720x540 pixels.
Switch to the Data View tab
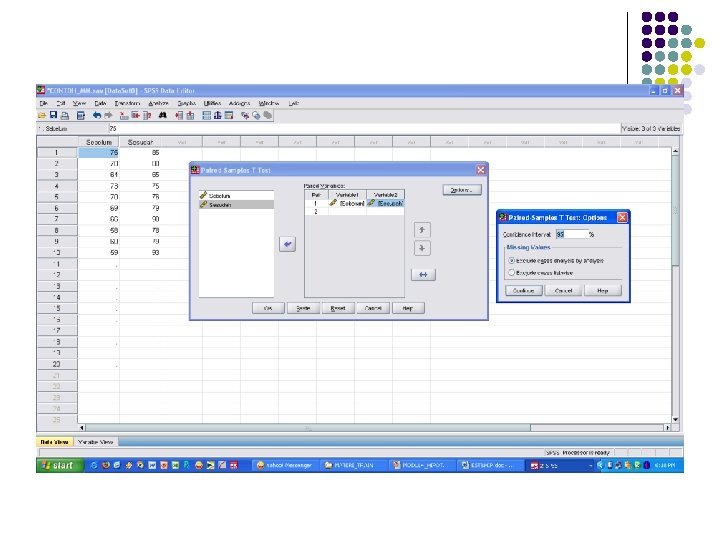[x=54, y=442]
